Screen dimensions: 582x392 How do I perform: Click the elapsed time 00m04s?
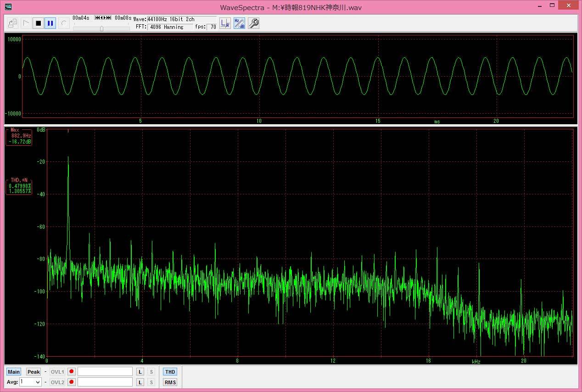click(x=81, y=18)
